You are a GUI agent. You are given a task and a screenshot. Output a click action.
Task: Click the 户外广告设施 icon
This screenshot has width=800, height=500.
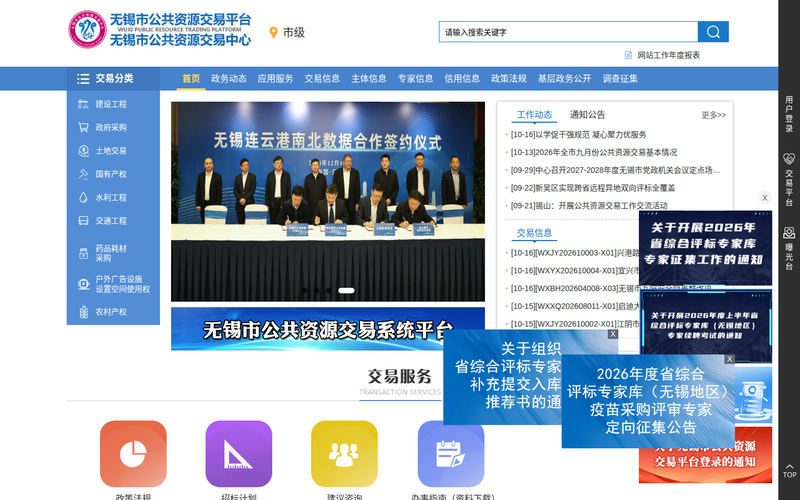coord(83,284)
